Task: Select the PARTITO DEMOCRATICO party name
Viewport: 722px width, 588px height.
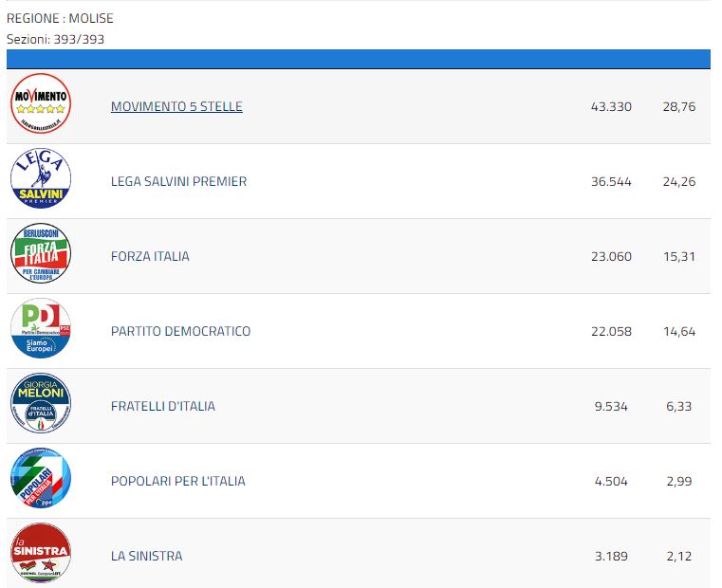Action: (180, 332)
